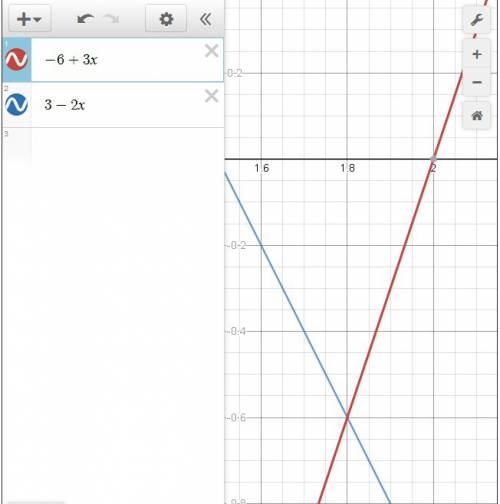Viewport: 500px width, 504px height.
Task: Zoom out of the graph
Action: [477, 82]
